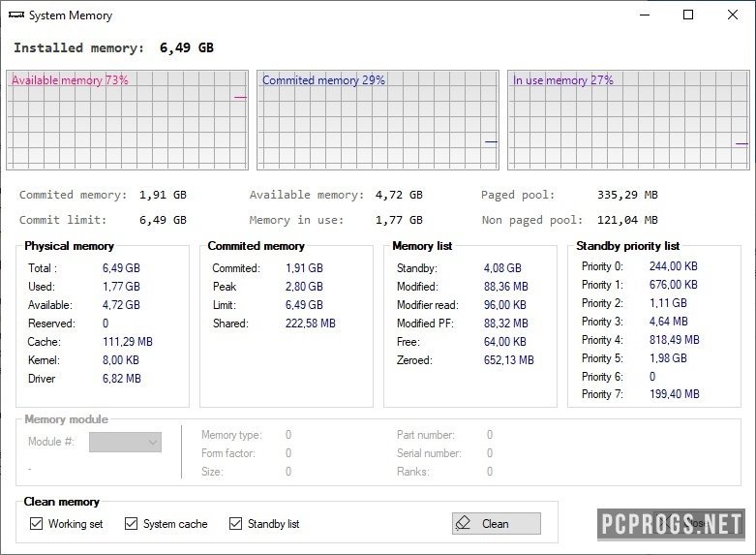The image size is (756, 555).
Task: Click Priority 2 value 1,11 GB
Action: pyautogui.click(x=668, y=303)
